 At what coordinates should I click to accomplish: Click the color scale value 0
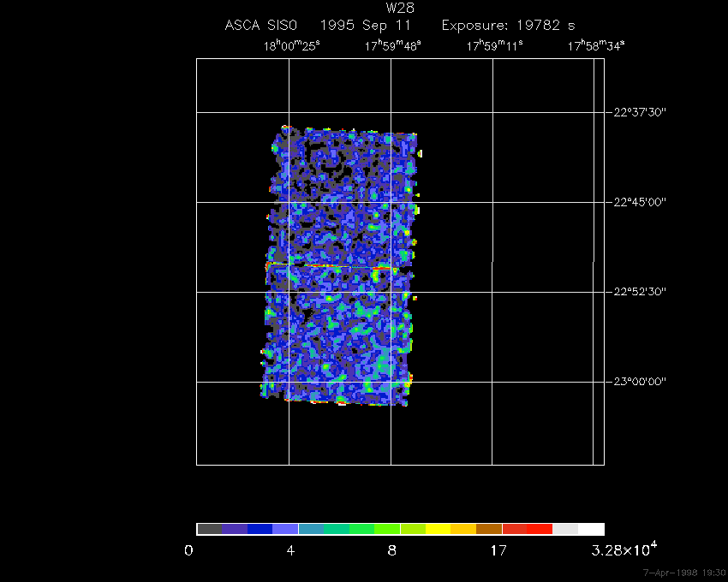click(x=188, y=551)
